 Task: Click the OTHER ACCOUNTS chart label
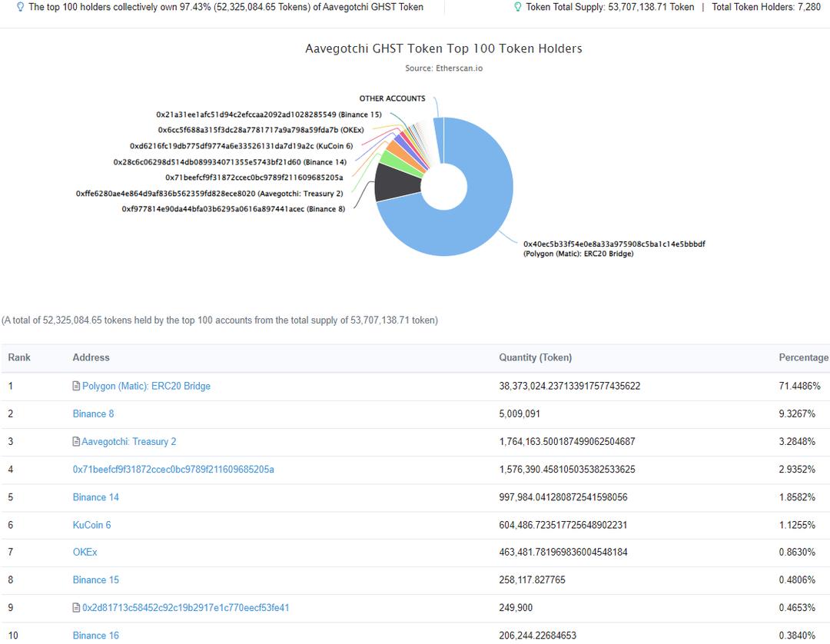(392, 99)
